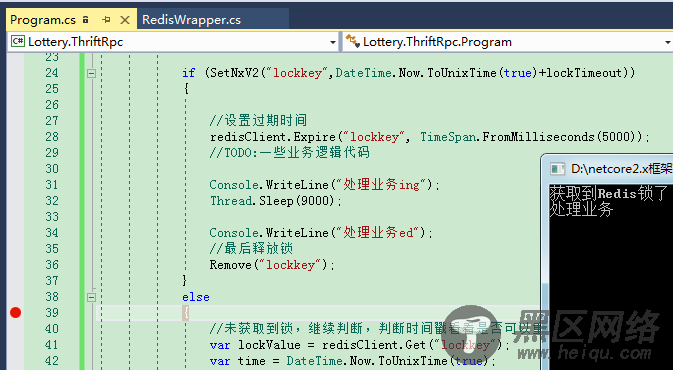
Task: Click line number 41 in the gutter
Action: pos(52,345)
